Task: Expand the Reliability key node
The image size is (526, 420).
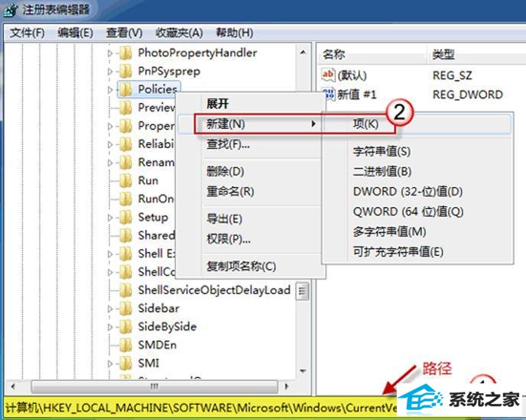Action: pos(110,144)
